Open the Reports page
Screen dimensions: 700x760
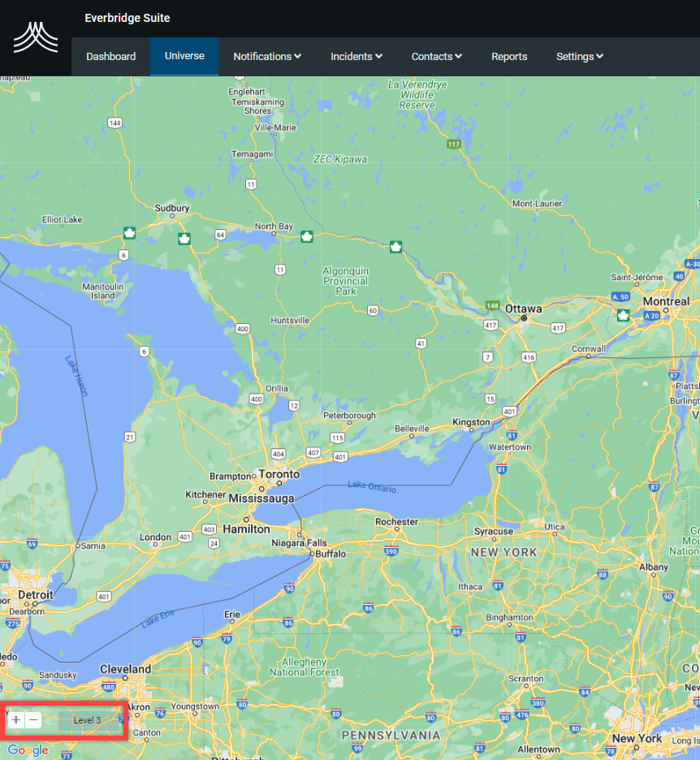(509, 57)
